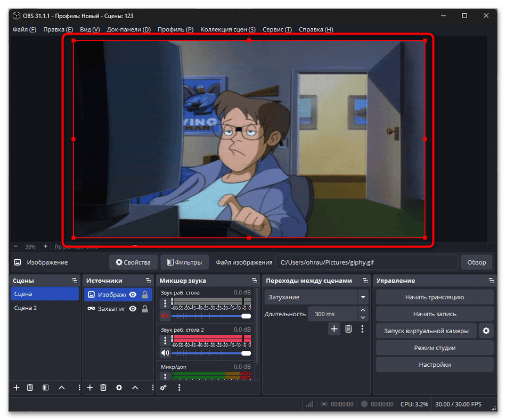The height and width of the screenshot is (420, 506).
Task: Expand the Затухание transition dropdown
Action: [363, 297]
